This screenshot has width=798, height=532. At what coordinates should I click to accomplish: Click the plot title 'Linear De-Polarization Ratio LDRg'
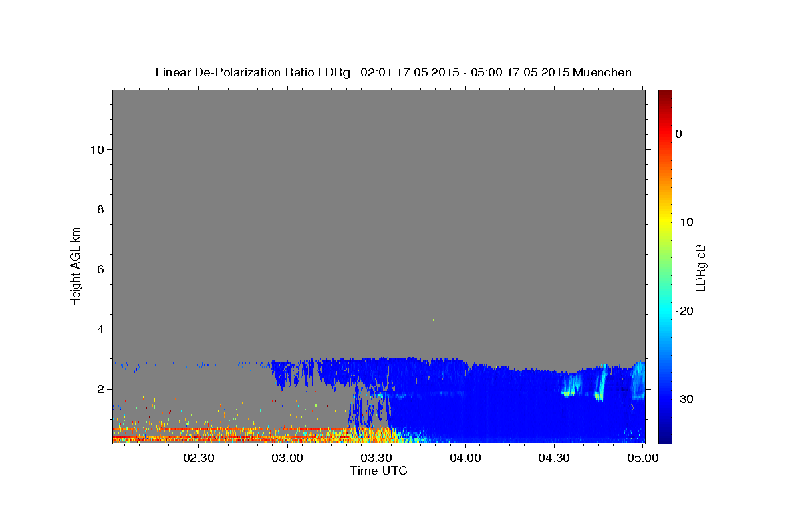253,72
